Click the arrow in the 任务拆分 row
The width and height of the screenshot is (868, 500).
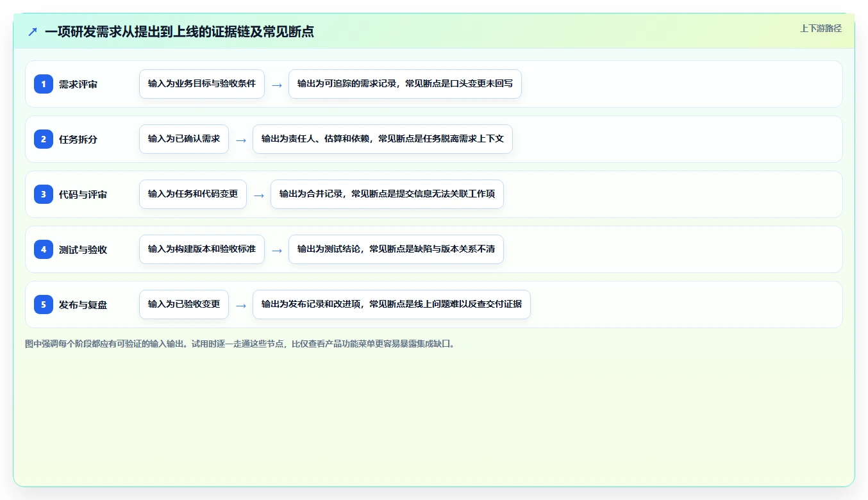[x=241, y=140]
